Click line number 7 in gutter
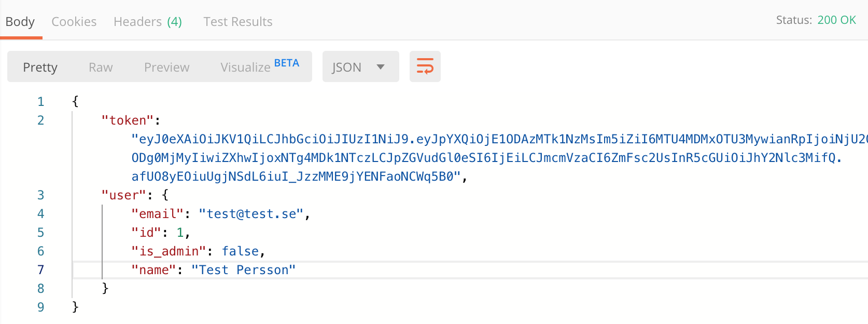Viewport: 868px width, 324px height. pos(40,270)
